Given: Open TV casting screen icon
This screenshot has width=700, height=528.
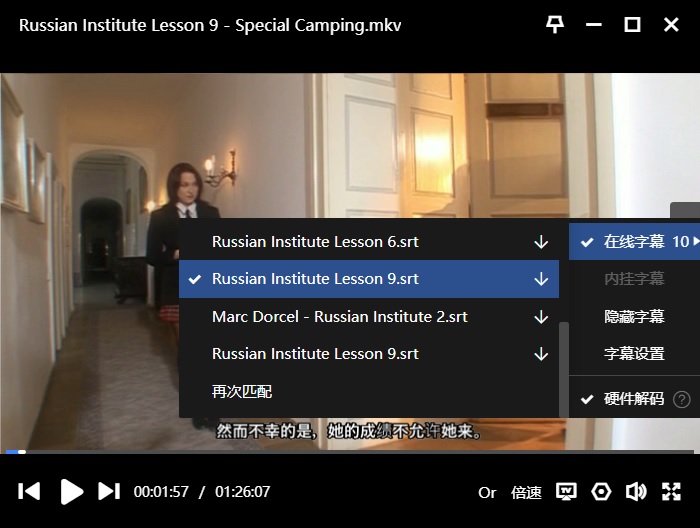Looking at the screenshot, I should [566, 492].
